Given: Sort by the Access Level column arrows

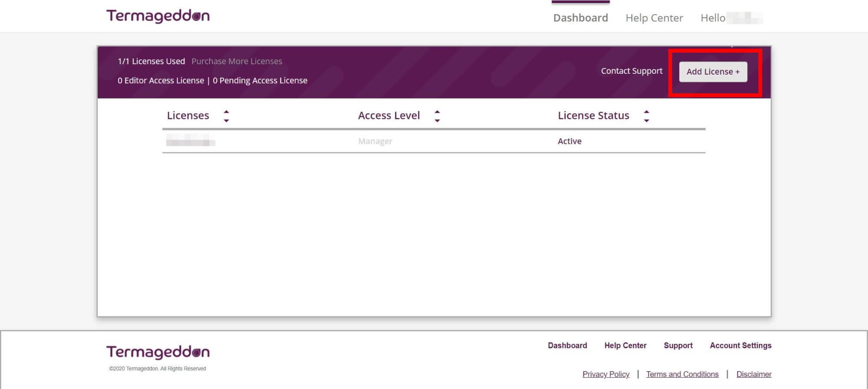Looking at the screenshot, I should tap(437, 116).
